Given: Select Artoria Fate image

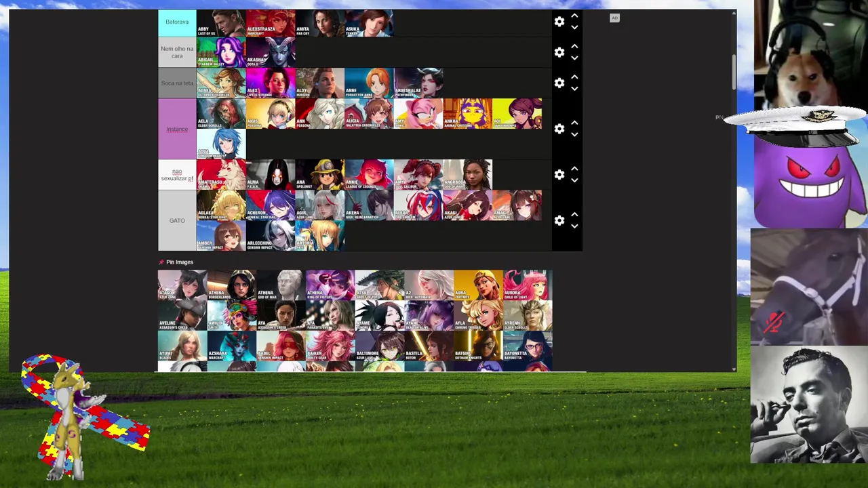Looking at the screenshot, I should coord(320,236).
